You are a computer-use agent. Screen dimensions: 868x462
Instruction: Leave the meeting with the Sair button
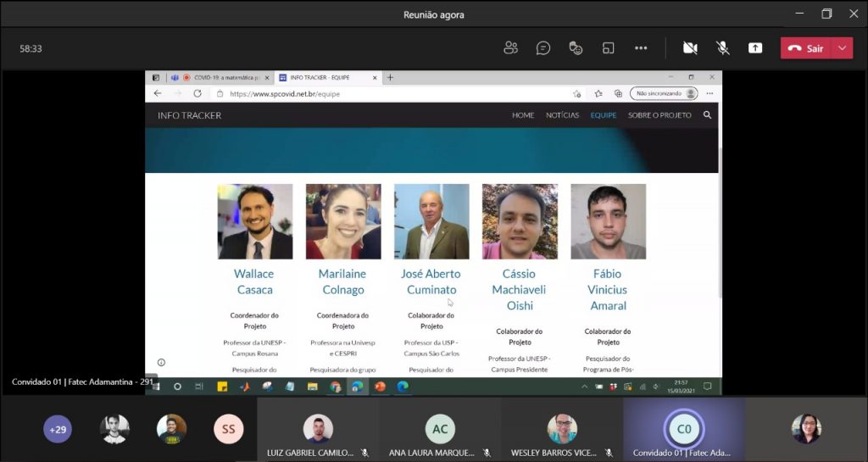click(x=806, y=48)
